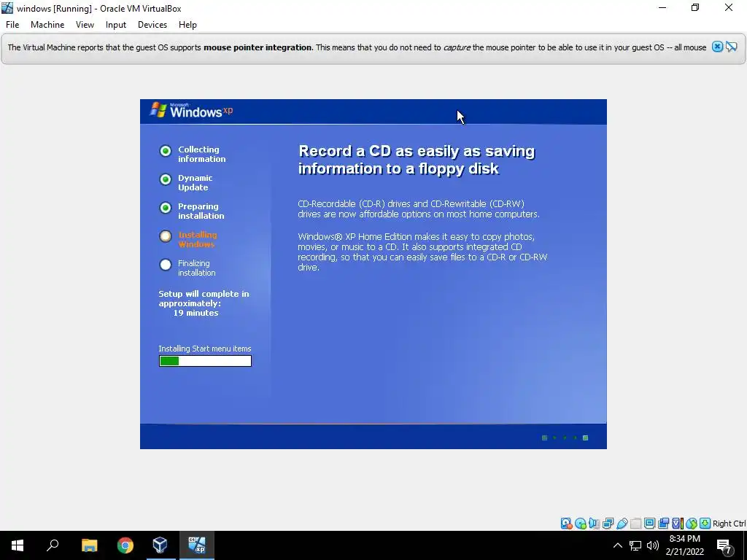Open the Devices menu

tap(152, 25)
